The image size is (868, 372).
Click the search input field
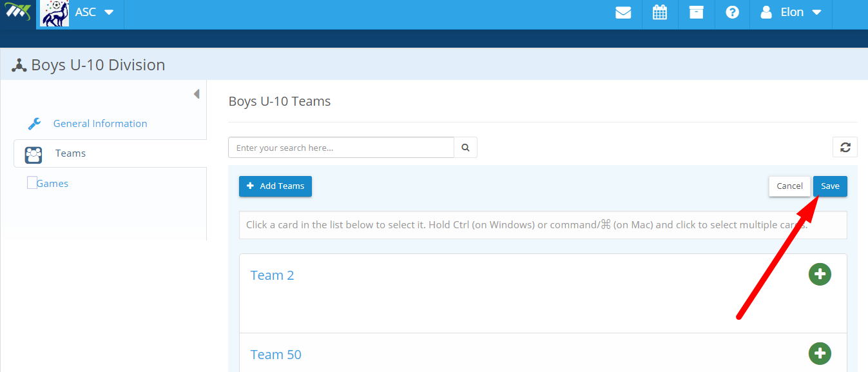coord(341,148)
